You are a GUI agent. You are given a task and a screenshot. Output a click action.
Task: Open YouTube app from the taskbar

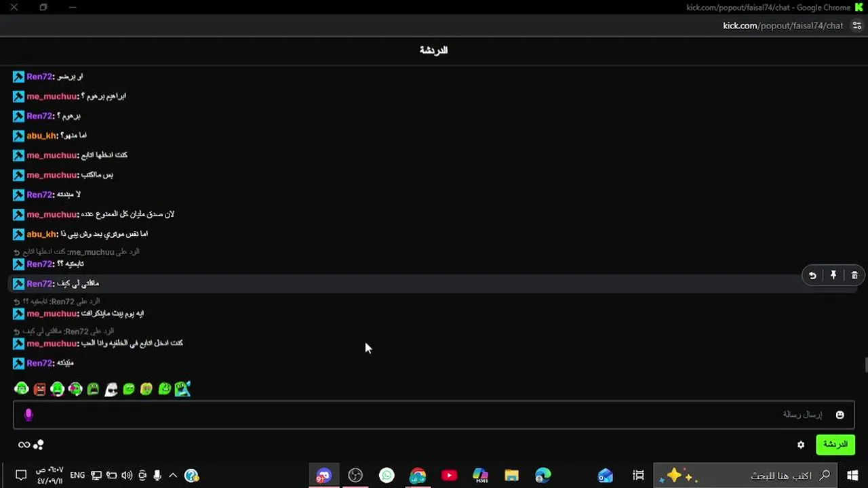(449, 475)
